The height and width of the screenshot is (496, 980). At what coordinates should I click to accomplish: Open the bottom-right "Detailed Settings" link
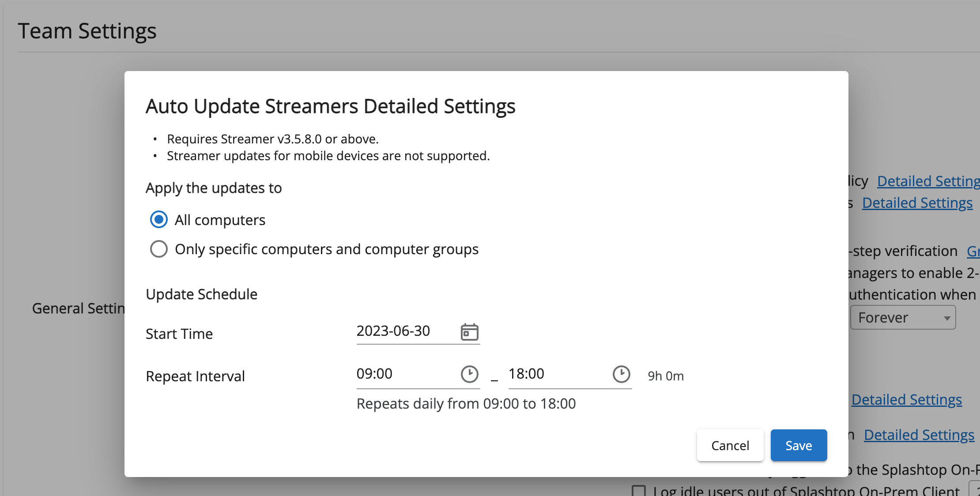point(919,435)
